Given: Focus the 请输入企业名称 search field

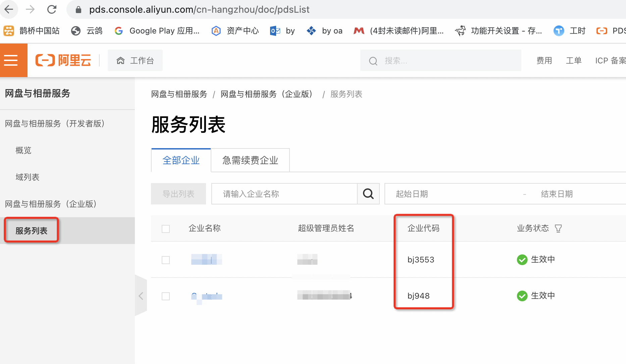Looking at the screenshot, I should click(x=284, y=194).
